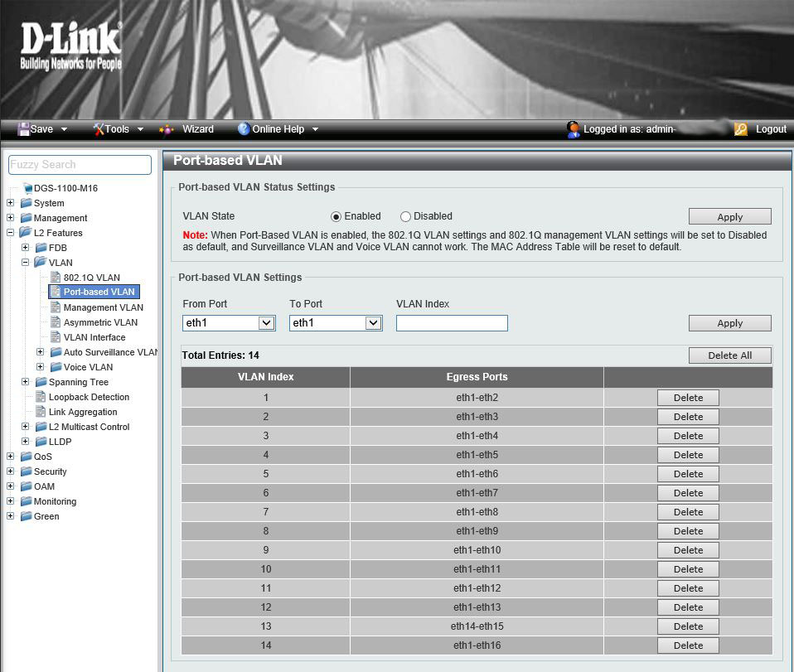Open the Asymmetric VLAN page

tap(100, 322)
